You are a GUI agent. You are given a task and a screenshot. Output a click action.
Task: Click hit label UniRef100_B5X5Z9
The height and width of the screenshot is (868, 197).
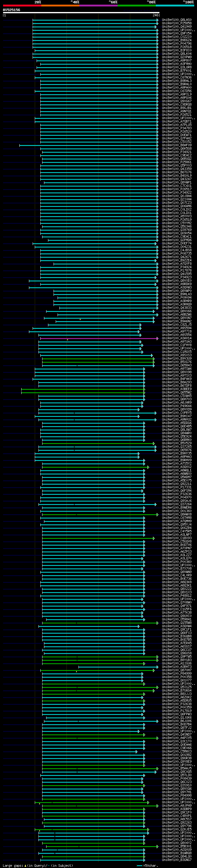[x=176, y=443]
